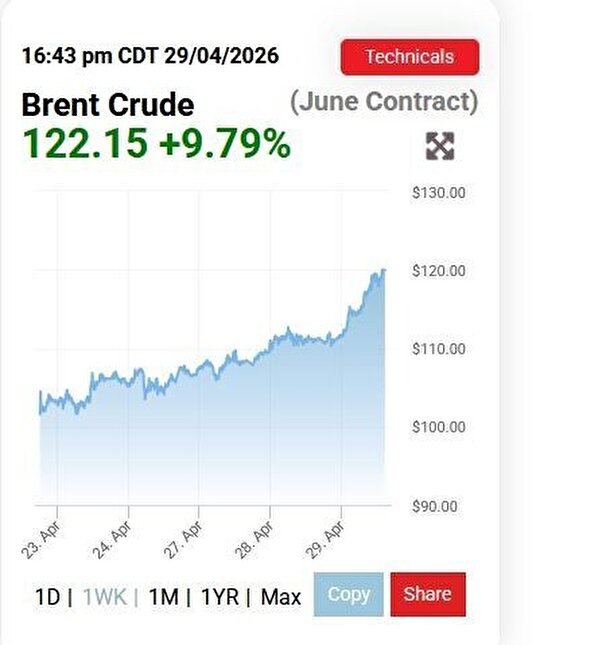Click the $90.00 price axis label

point(437,506)
